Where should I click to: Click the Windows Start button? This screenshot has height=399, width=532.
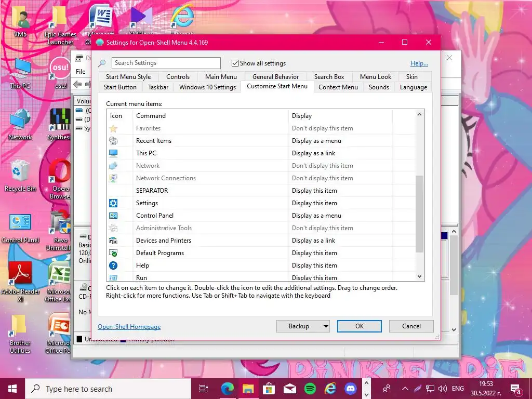coord(12,389)
